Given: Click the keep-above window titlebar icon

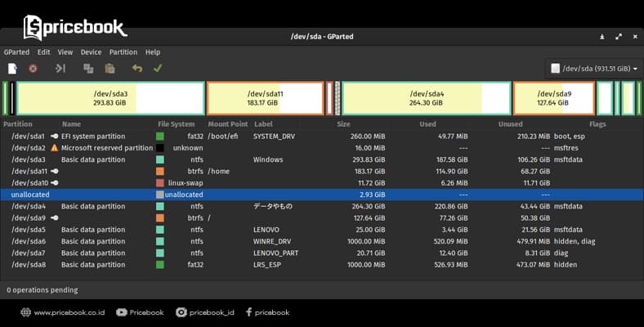Looking at the screenshot, I should [602, 37].
